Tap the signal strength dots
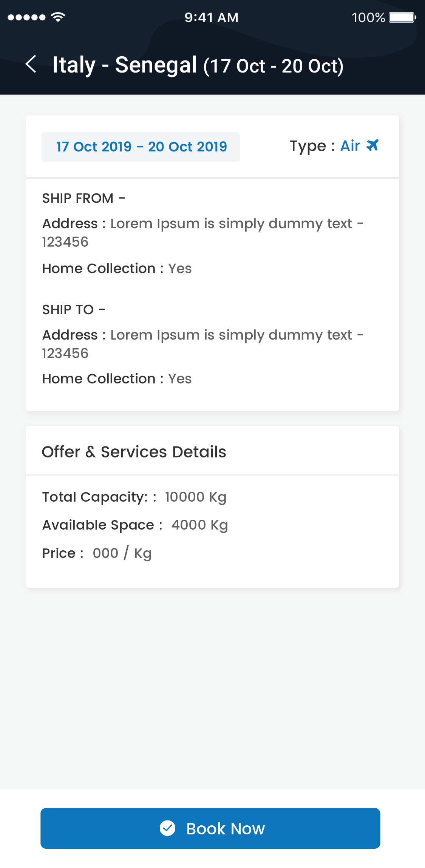The image size is (425, 868). (26, 17)
